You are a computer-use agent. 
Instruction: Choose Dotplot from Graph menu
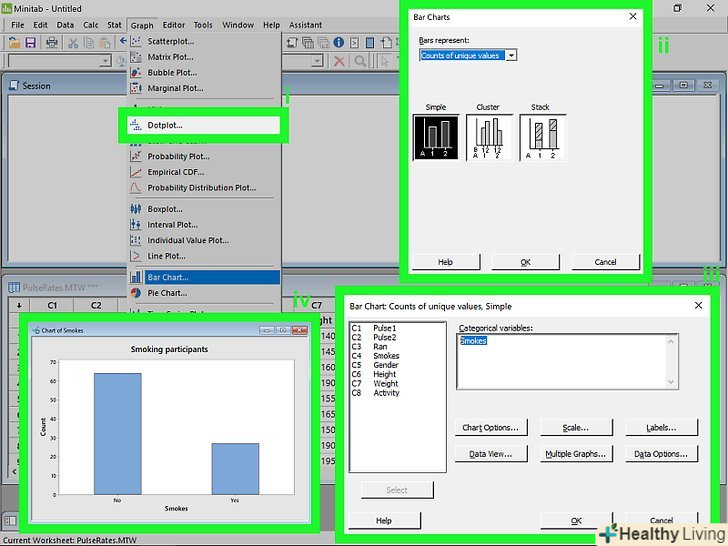tap(204, 125)
